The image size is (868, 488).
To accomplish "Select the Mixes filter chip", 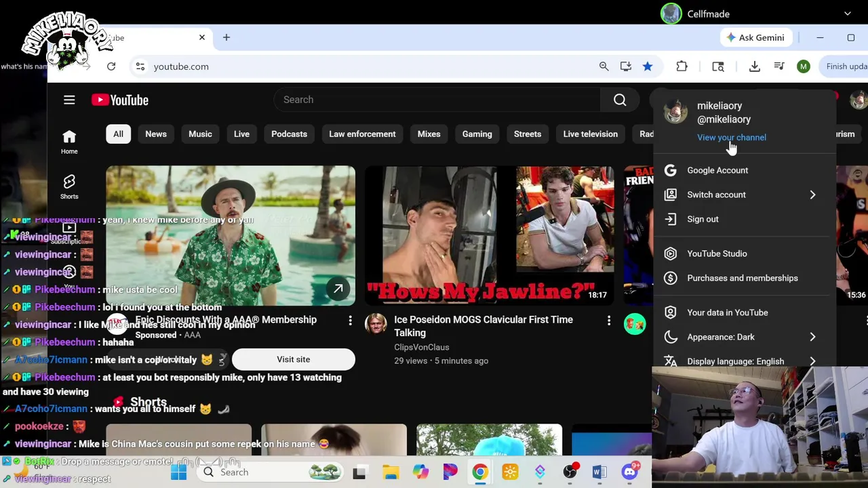I will (x=429, y=134).
